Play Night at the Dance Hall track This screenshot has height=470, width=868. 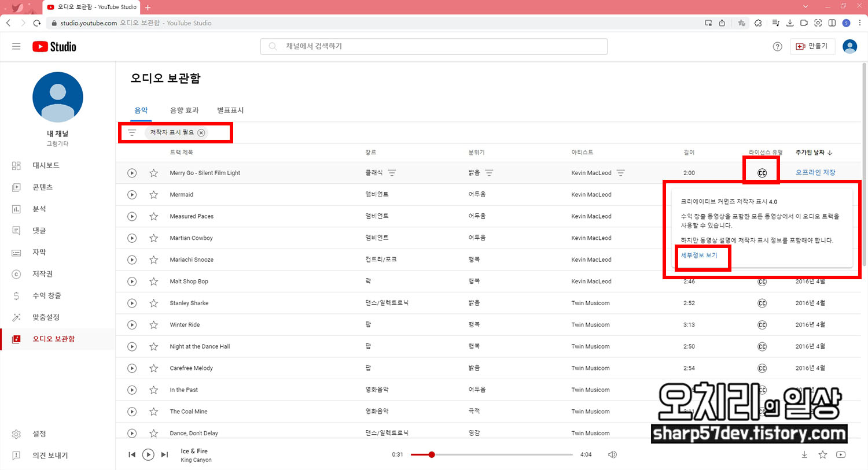132,346
